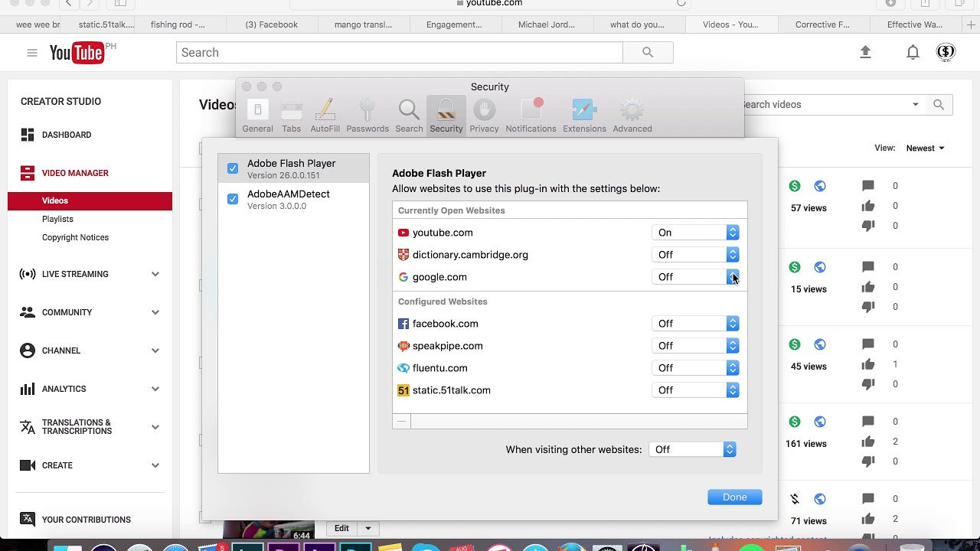Switch to the 'Michael Jord...' browser tab
Screen dimensions: 980x551
point(547,24)
